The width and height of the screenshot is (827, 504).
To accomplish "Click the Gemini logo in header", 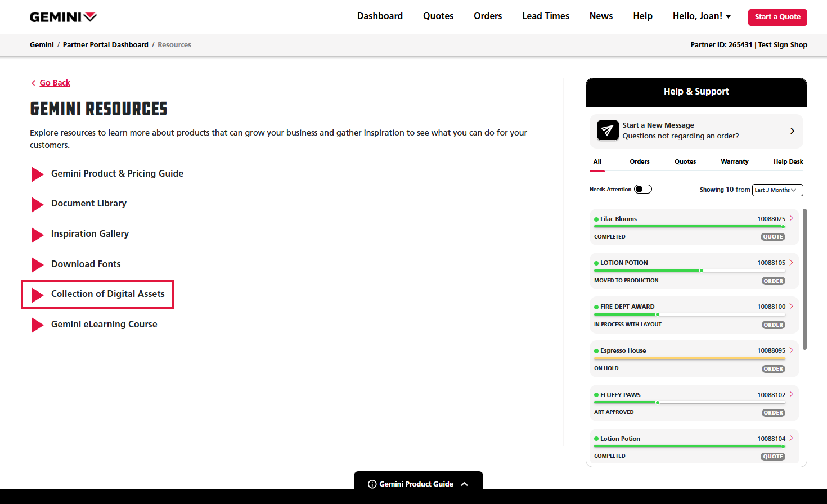I will point(63,17).
